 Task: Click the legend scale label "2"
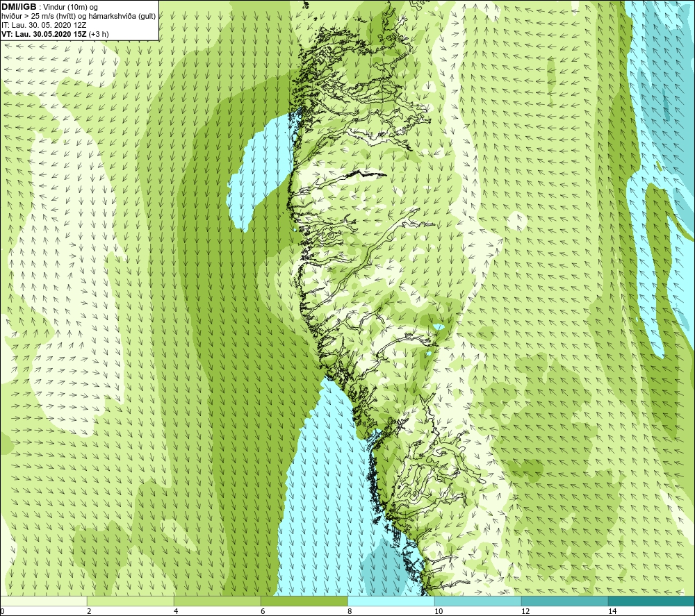89,611
